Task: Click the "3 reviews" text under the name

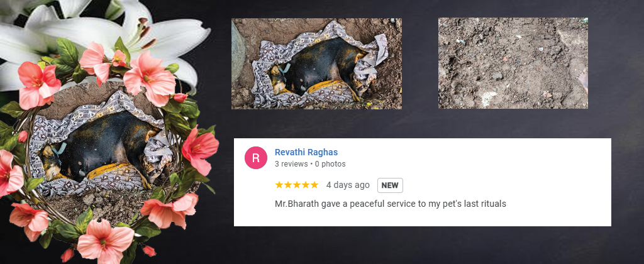Action: [291, 164]
